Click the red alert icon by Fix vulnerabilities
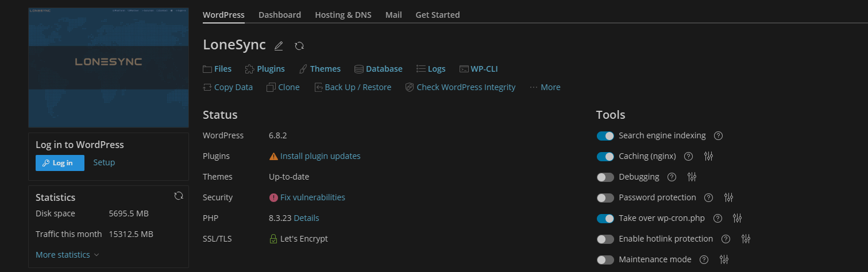This screenshot has width=868, height=272. point(273,197)
